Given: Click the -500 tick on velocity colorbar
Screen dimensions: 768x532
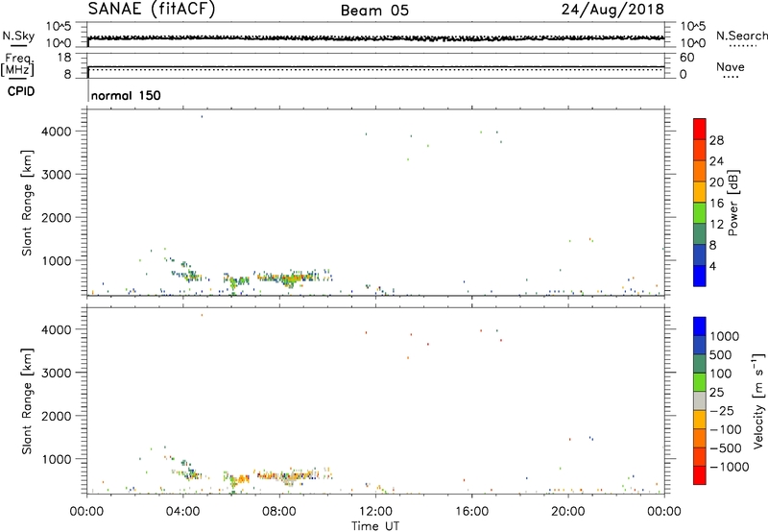Looking at the screenshot, I should (726, 448).
